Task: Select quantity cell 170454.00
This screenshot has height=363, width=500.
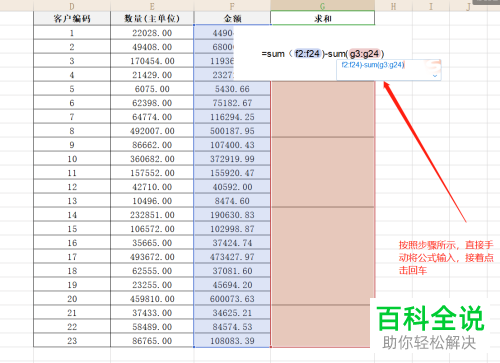Action: [152, 61]
